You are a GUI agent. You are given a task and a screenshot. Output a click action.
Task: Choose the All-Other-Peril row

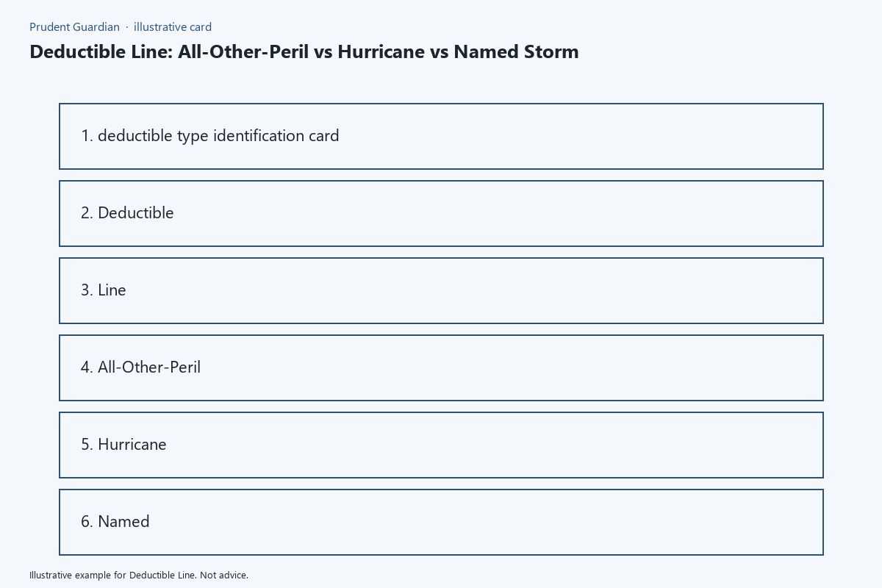(x=441, y=367)
